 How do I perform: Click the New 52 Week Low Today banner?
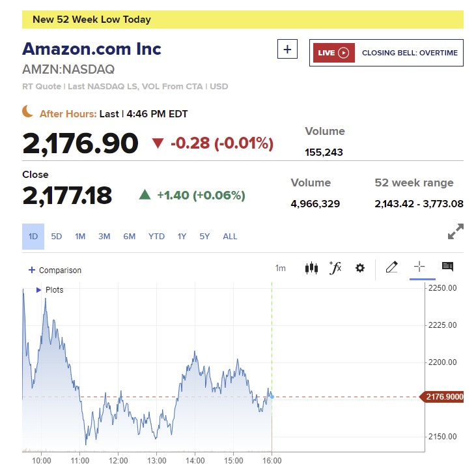242,20
